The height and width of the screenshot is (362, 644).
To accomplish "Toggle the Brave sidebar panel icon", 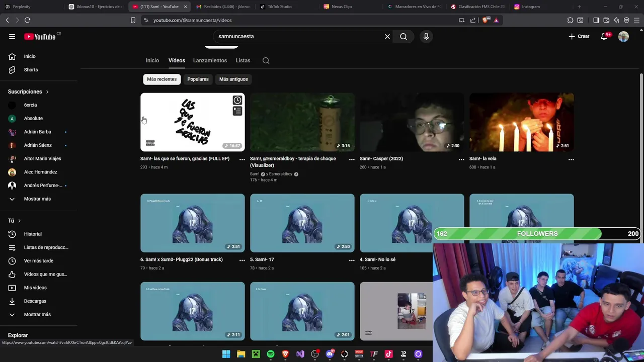I will pyautogui.click(x=596, y=20).
